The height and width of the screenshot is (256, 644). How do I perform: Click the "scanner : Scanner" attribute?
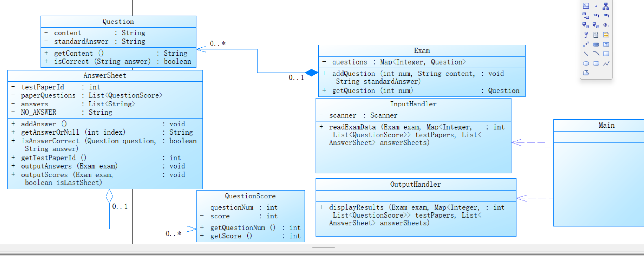point(358,116)
